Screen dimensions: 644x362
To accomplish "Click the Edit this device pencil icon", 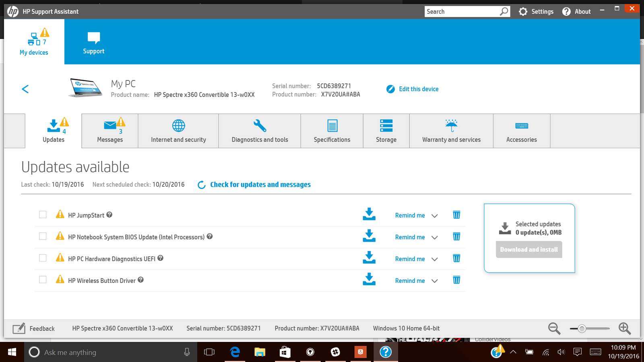I will (390, 89).
